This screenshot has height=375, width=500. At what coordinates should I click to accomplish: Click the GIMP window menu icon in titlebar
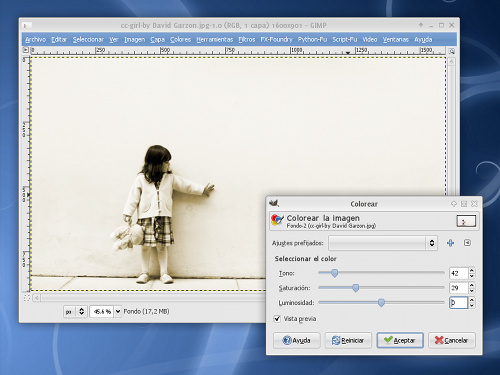(x=27, y=25)
